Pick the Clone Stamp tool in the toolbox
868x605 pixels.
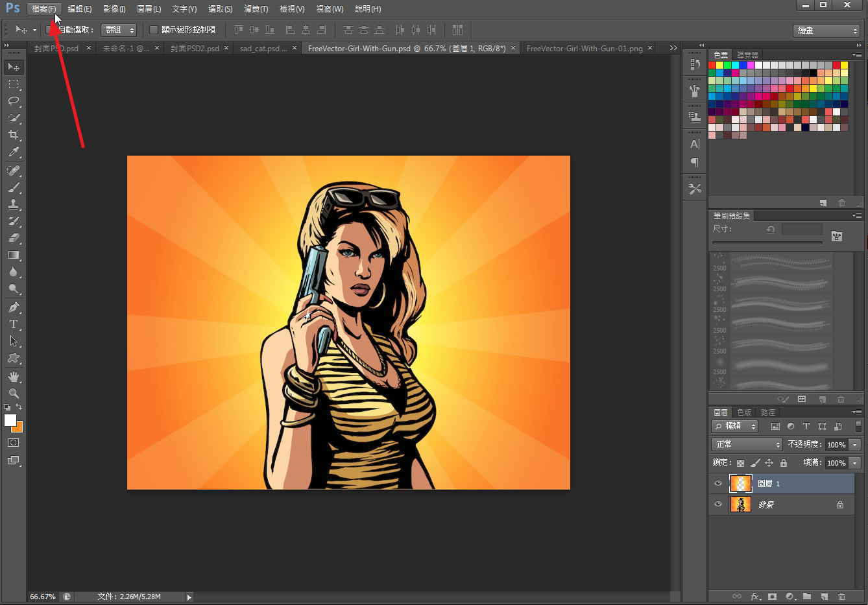click(x=14, y=204)
